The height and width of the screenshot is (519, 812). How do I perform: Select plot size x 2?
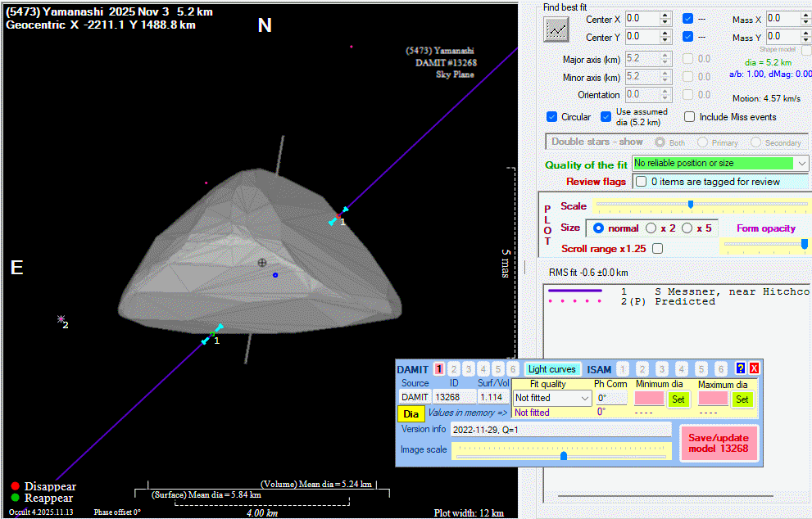651,228
